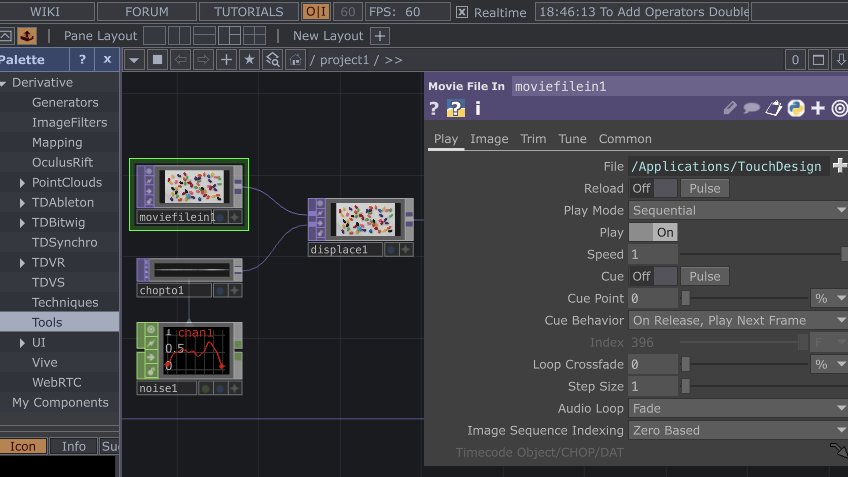
Task: Toggle the Reload Off switch
Action: click(x=653, y=188)
